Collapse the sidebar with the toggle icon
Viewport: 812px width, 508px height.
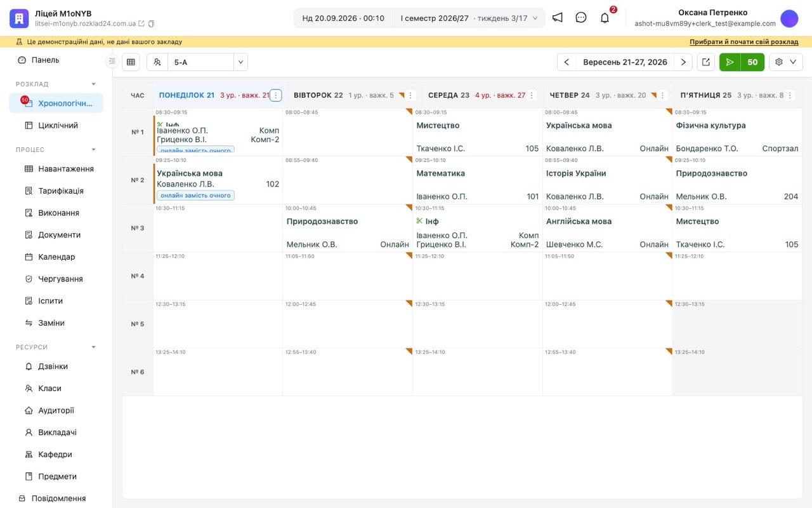(x=112, y=61)
